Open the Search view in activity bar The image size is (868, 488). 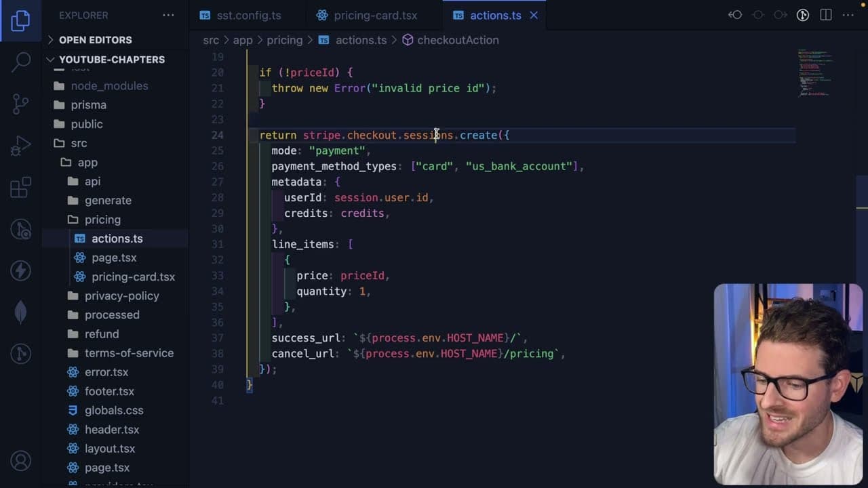(20, 62)
